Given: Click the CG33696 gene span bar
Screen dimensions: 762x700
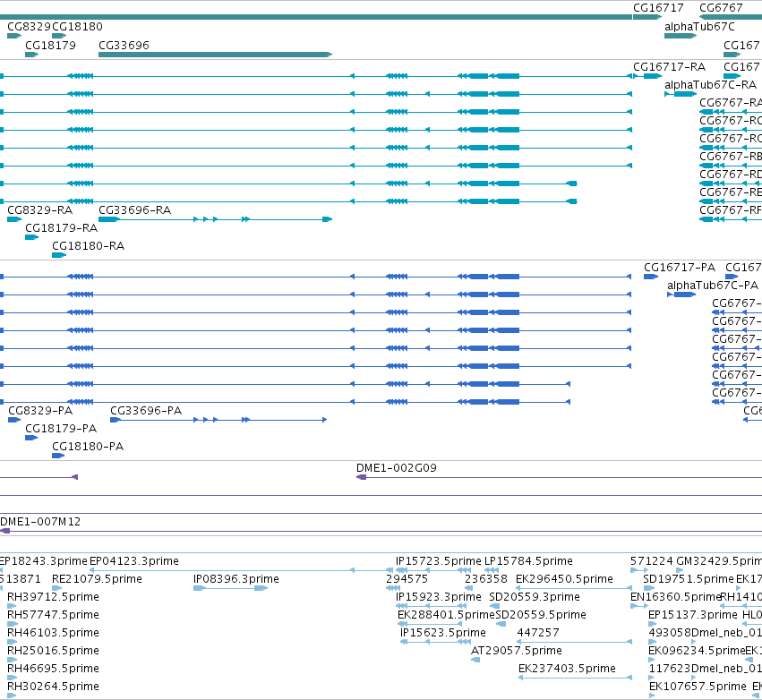Looking at the screenshot, I should coord(215,55).
